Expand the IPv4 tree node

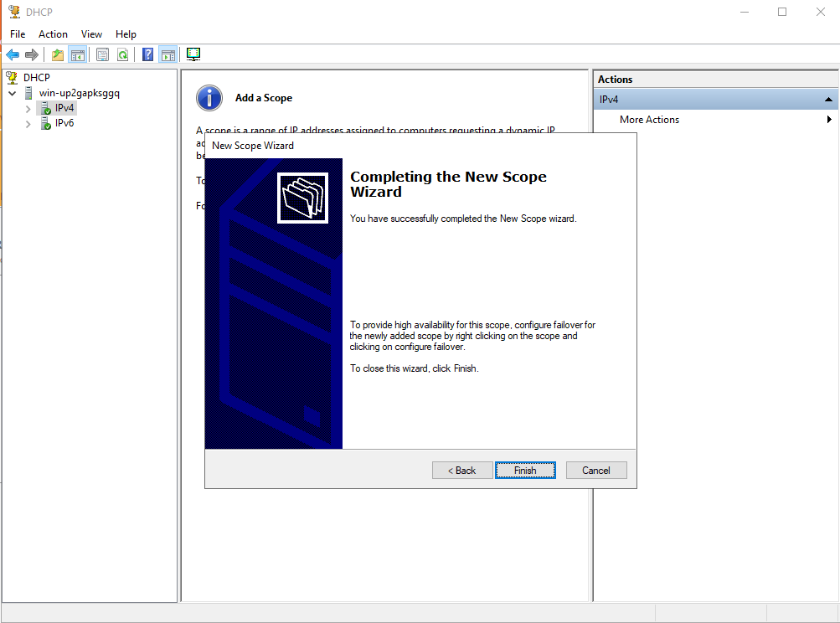(x=28, y=109)
